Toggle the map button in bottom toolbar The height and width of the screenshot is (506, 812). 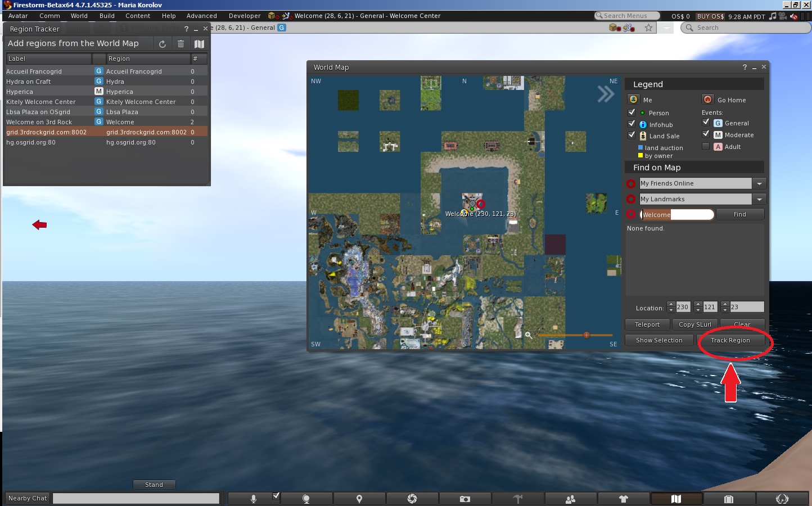coord(676,499)
